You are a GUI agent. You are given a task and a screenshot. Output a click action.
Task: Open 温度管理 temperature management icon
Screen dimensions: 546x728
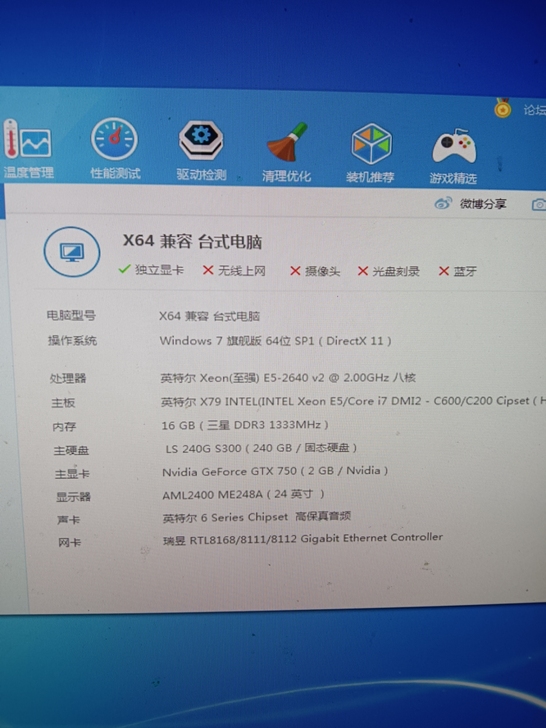pyautogui.click(x=27, y=149)
